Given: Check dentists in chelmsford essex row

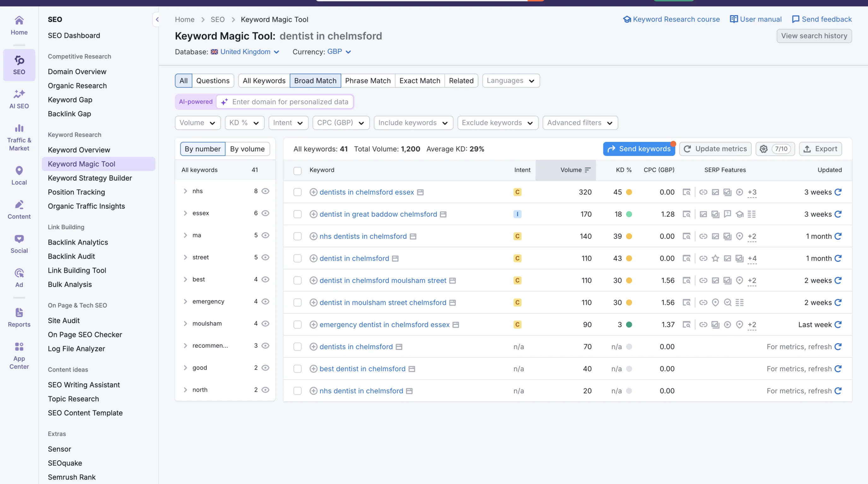Looking at the screenshot, I should point(297,192).
